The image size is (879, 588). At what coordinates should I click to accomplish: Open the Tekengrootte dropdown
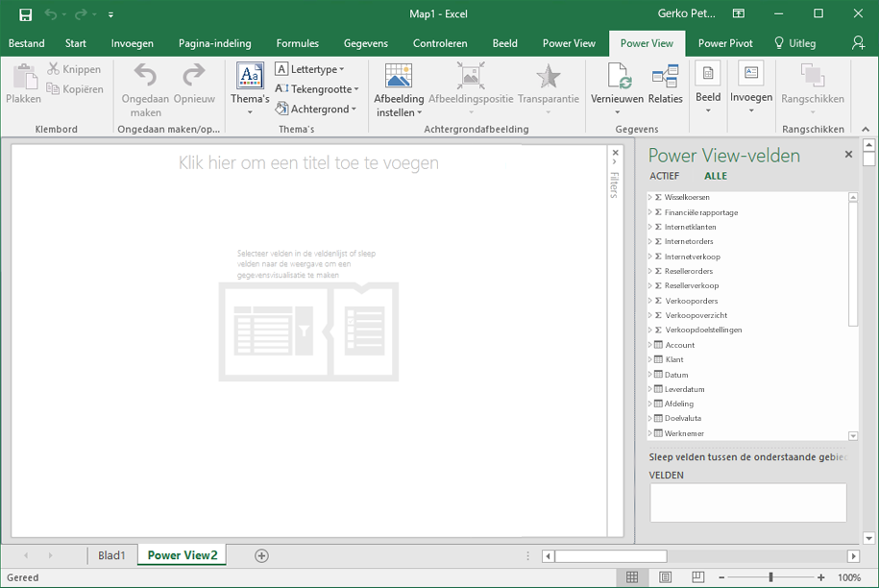pyautogui.click(x=317, y=88)
